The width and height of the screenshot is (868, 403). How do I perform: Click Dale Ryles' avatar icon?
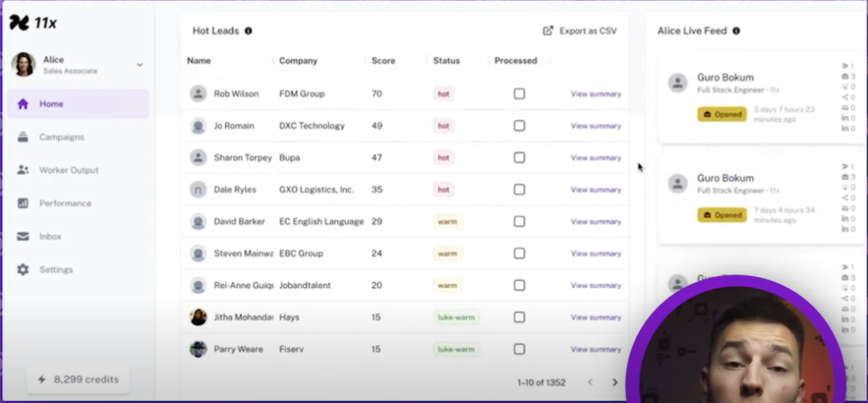click(199, 190)
